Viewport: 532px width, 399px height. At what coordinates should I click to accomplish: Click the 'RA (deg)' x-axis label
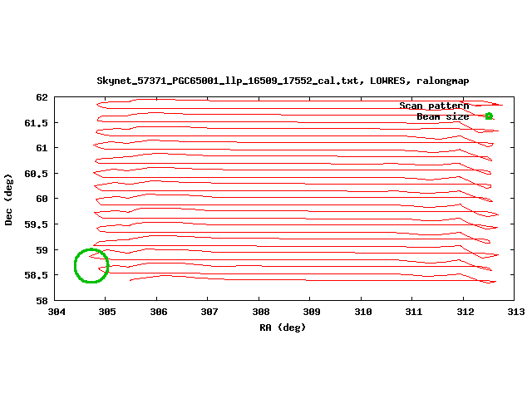click(283, 328)
